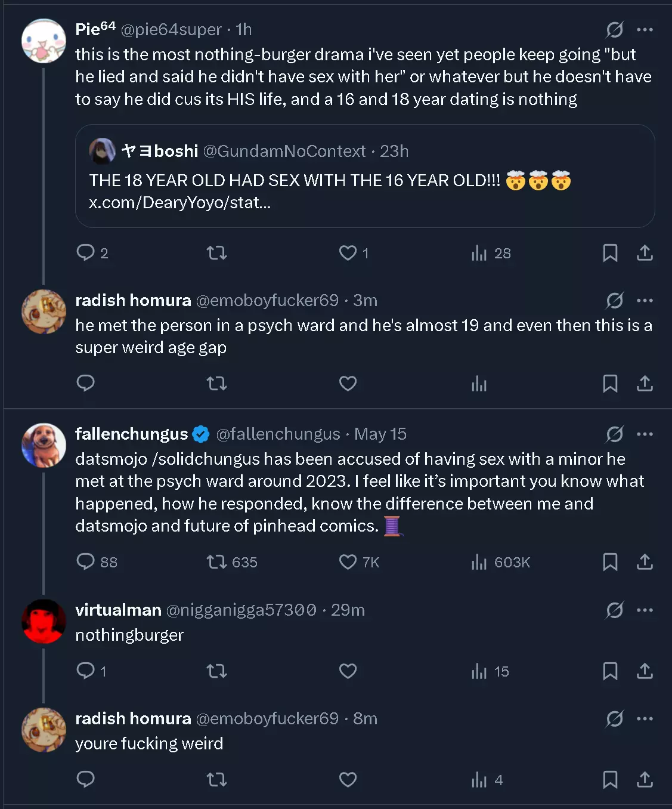This screenshot has width=672, height=809.
Task: Open more options on Pie64's tweet
Action: coord(645,29)
